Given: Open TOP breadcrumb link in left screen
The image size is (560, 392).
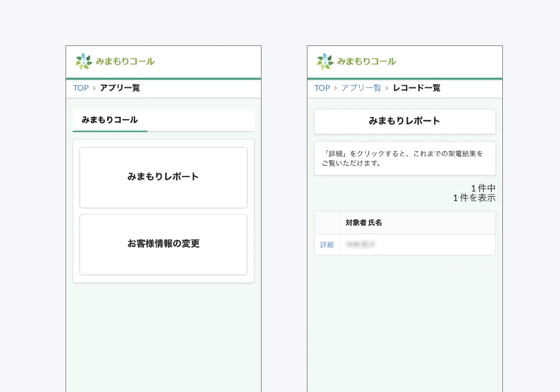Looking at the screenshot, I should 81,88.
